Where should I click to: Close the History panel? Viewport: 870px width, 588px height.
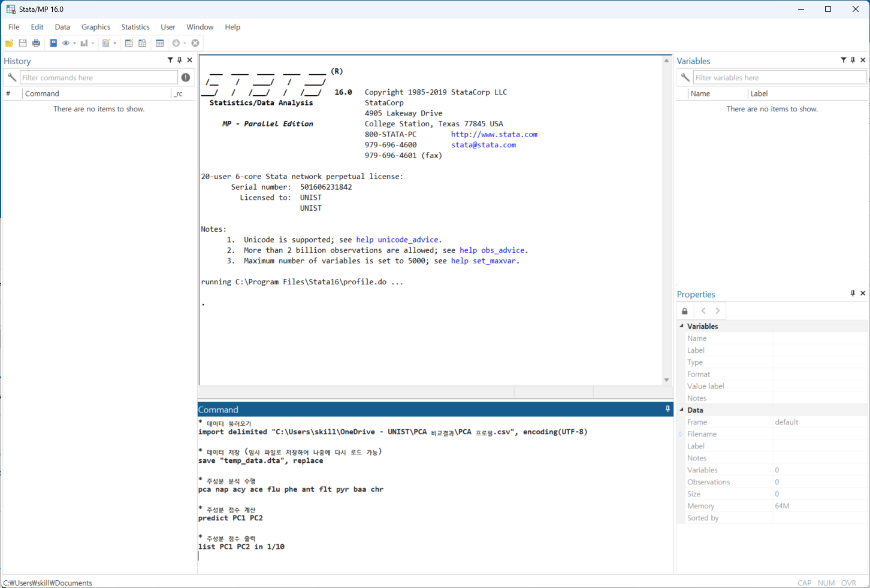point(190,60)
